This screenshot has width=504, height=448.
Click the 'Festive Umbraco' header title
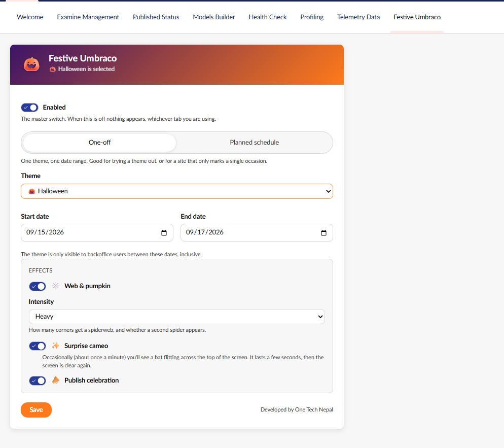83,58
